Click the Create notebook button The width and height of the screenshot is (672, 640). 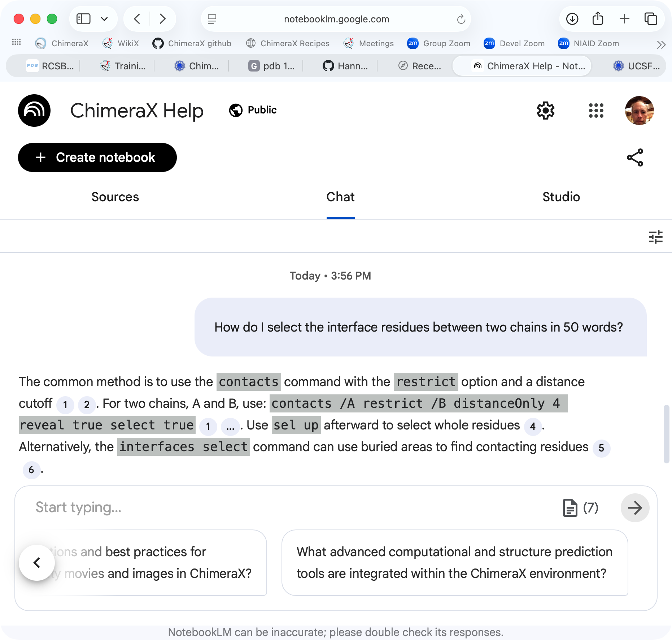tap(97, 157)
